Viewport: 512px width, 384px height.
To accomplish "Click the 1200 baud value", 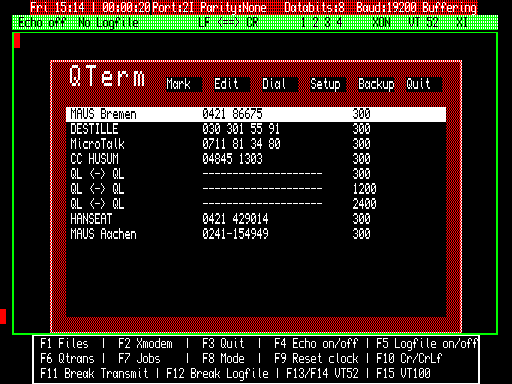I will pos(365,189).
